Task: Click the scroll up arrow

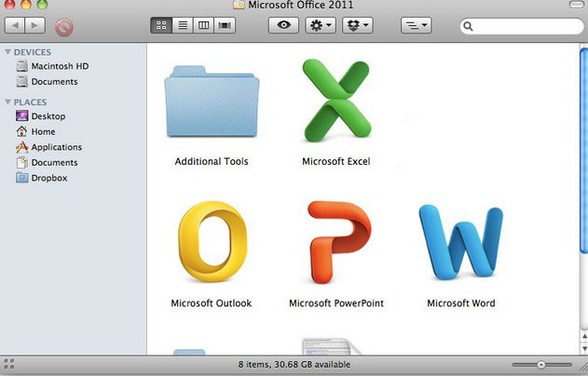Action: click(584, 337)
